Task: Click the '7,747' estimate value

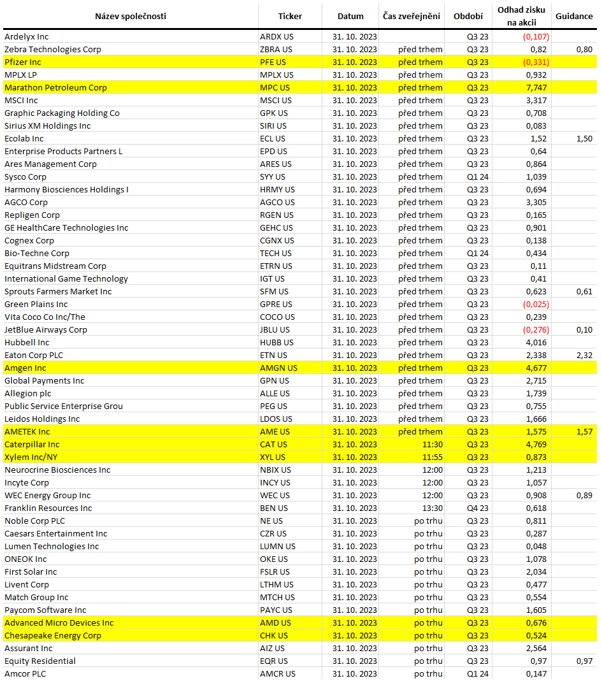Action: tap(536, 88)
